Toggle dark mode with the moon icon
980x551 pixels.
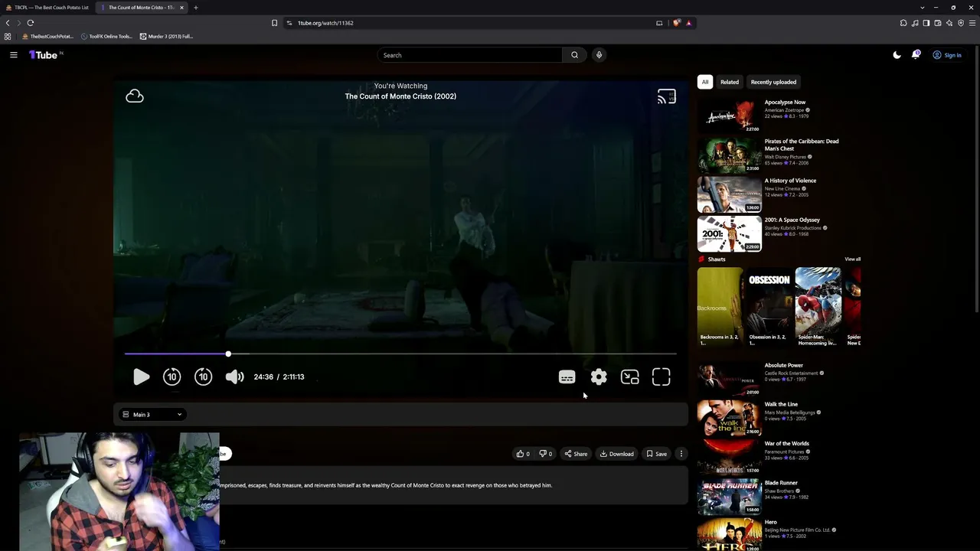(x=897, y=55)
